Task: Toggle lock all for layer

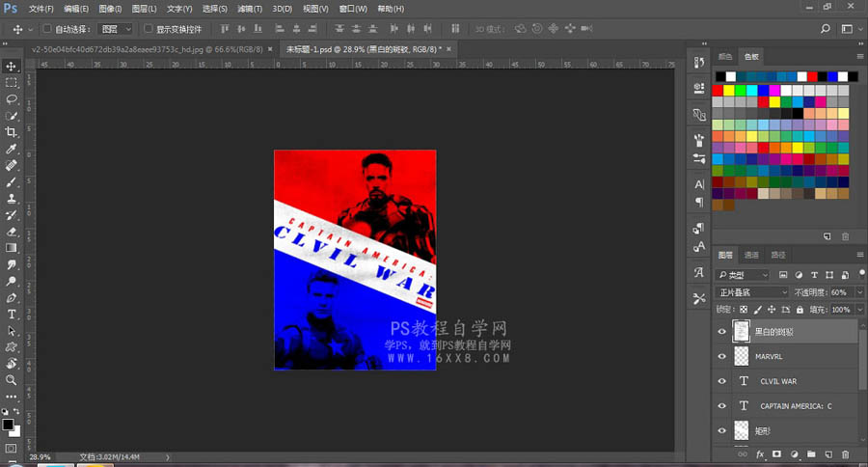Action: 800,310
